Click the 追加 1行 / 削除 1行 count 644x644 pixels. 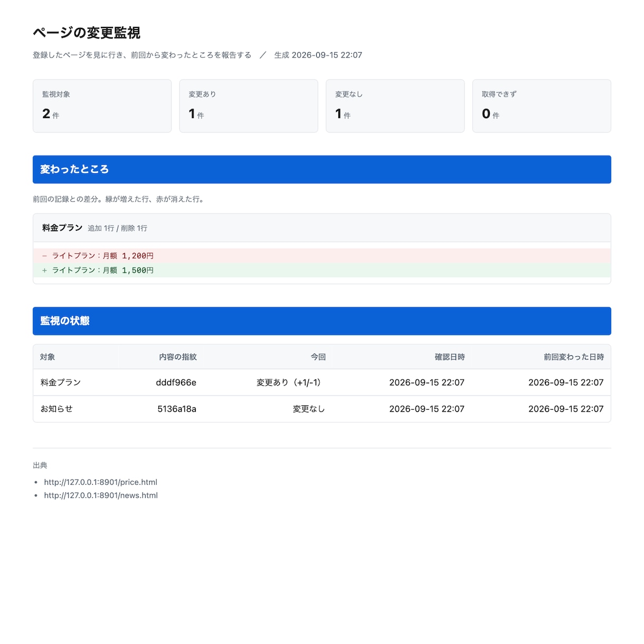click(x=117, y=228)
